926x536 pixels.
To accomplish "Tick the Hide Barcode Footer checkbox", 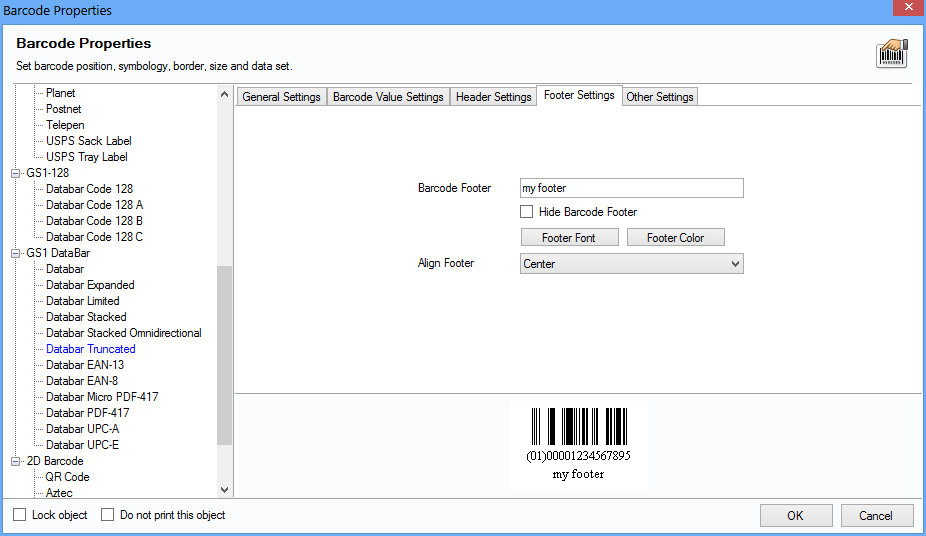I will click(x=526, y=211).
